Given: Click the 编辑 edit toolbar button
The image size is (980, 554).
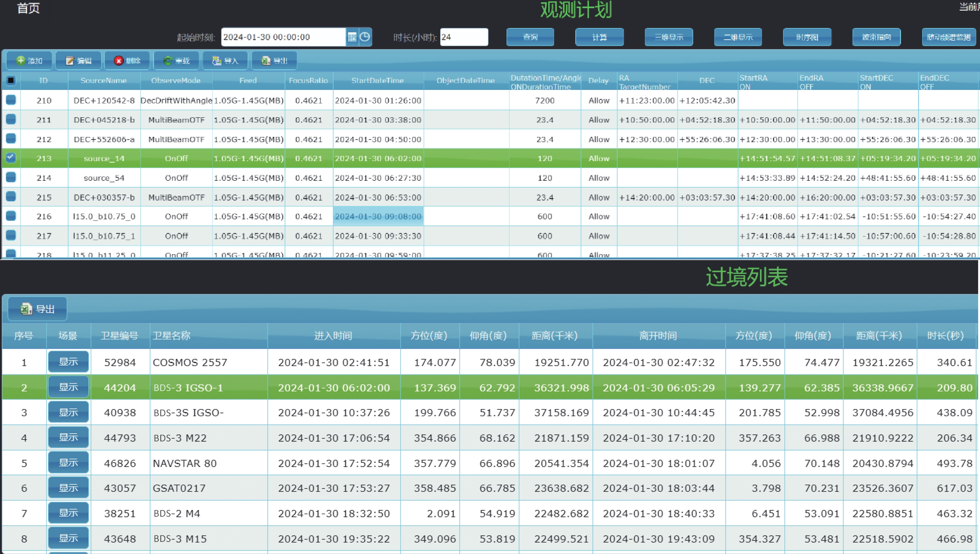Looking at the screenshot, I should click(78, 60).
